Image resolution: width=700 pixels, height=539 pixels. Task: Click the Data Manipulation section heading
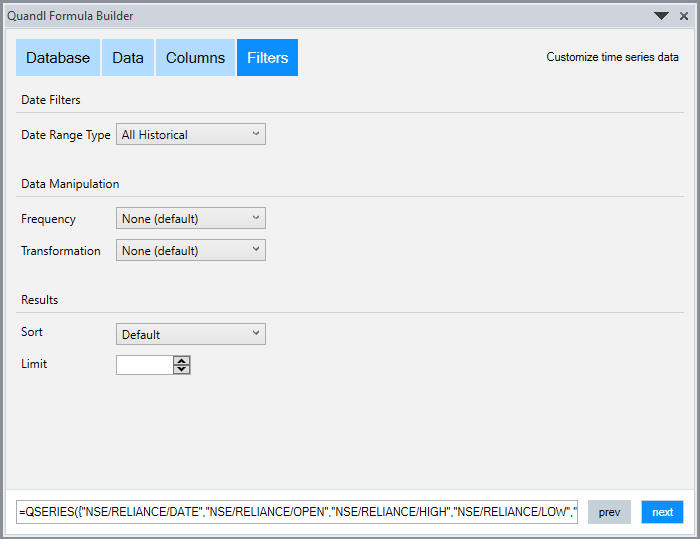pos(70,184)
